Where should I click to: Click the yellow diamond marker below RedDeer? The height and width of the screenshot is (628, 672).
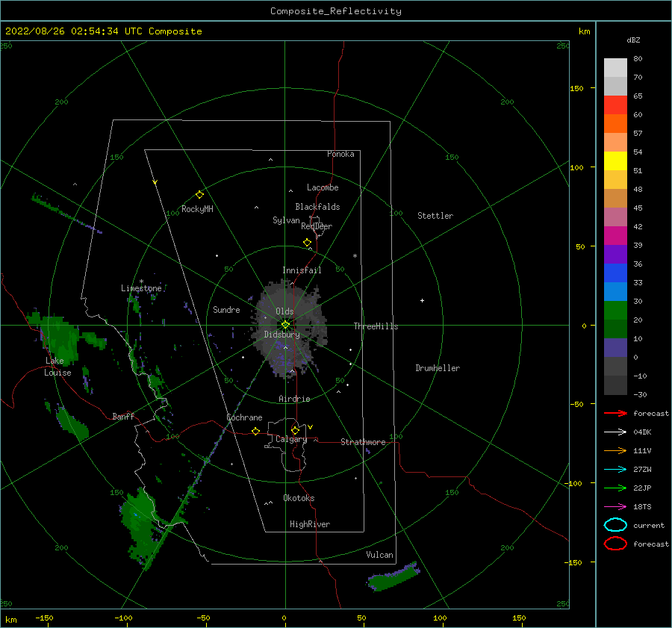pyautogui.click(x=307, y=242)
